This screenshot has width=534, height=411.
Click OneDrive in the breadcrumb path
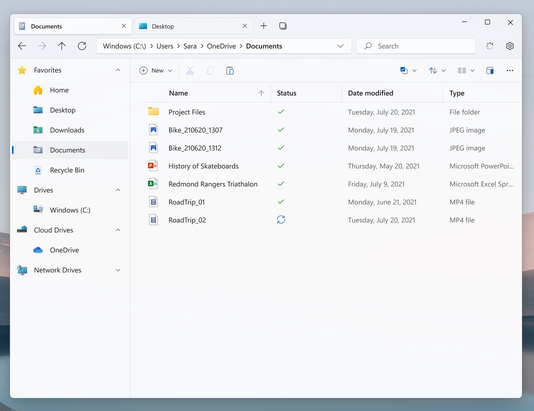221,46
